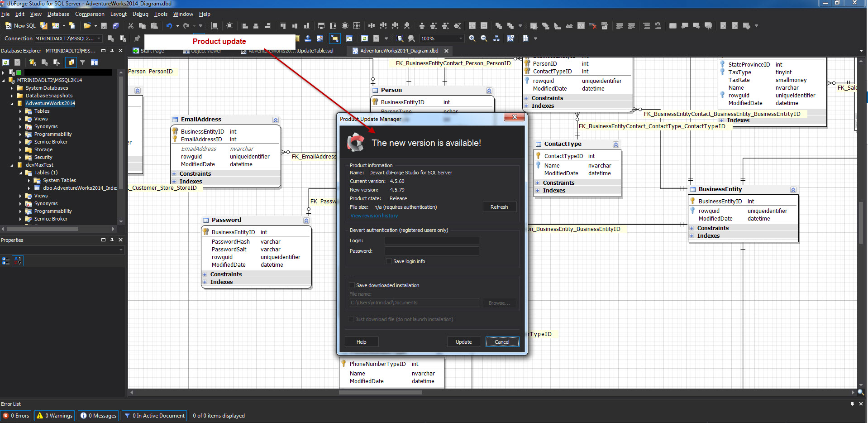Collapse the AdventureWorks2014 database node
This screenshot has width=868, height=423.
tap(12, 103)
